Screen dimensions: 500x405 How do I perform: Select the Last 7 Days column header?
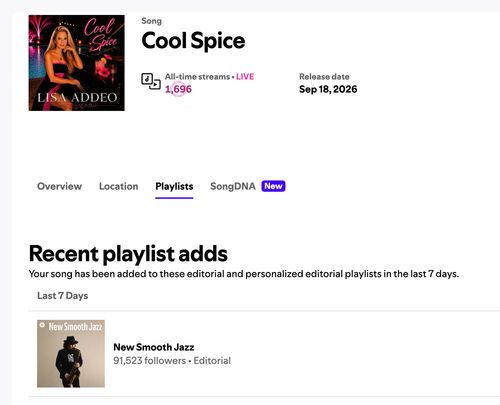[x=63, y=296]
